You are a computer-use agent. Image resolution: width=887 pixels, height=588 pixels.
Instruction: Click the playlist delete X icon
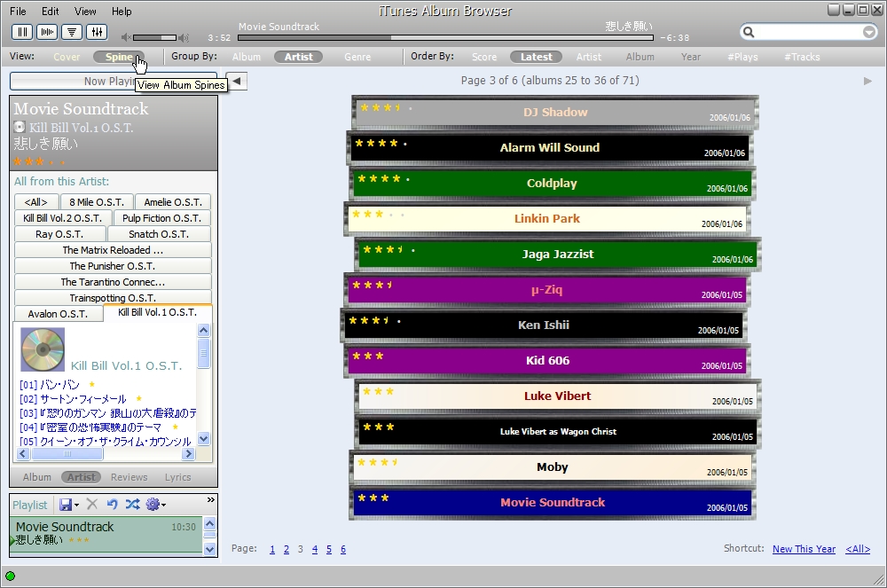[92, 504]
